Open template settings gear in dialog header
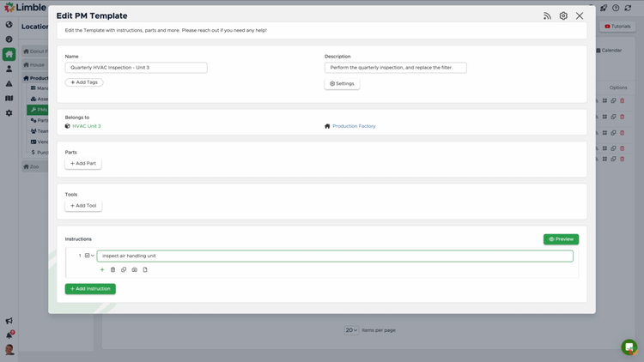The height and width of the screenshot is (362, 644). [563, 16]
